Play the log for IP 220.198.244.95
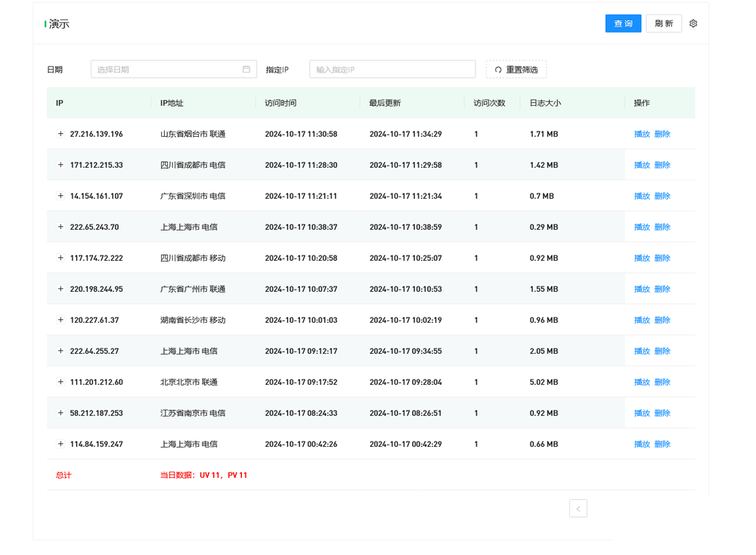Image resolution: width=756 pixels, height=555 pixels. tap(642, 289)
